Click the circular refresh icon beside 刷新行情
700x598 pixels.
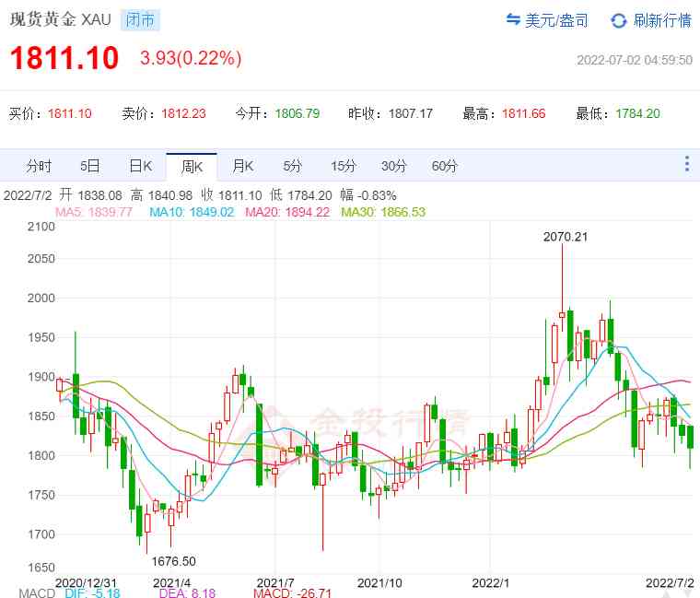[x=619, y=20]
